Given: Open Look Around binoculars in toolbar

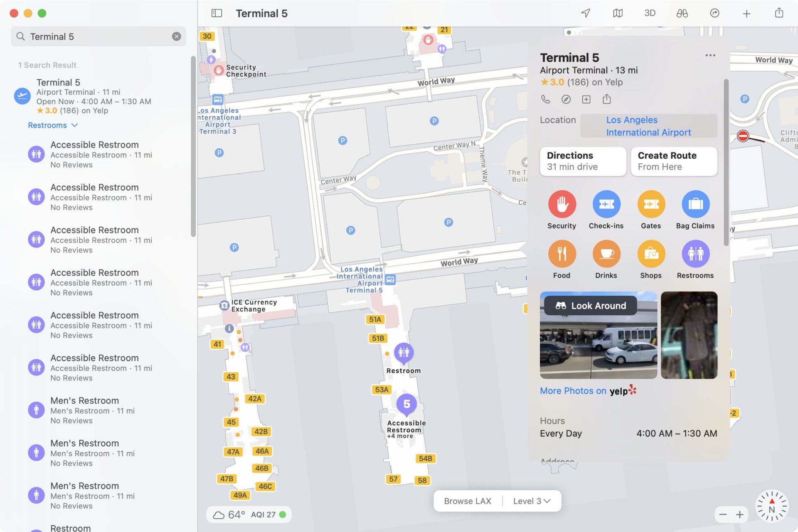Looking at the screenshot, I should (x=682, y=13).
